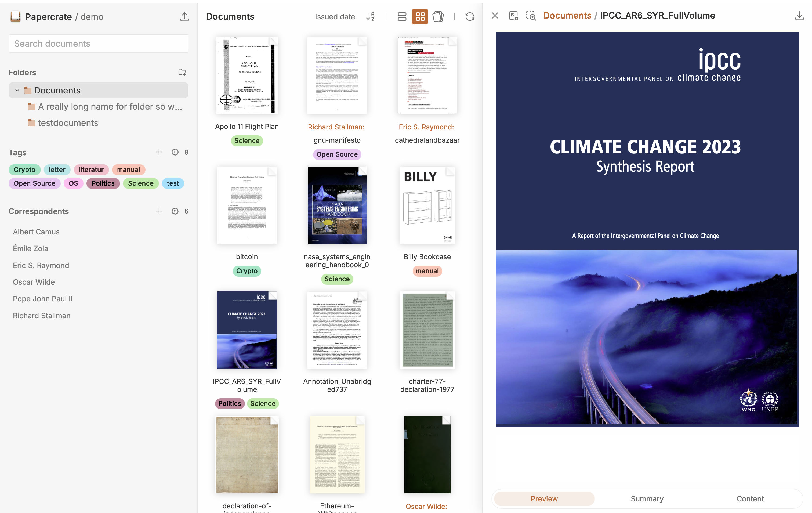Expand the preview to full size

513,16
